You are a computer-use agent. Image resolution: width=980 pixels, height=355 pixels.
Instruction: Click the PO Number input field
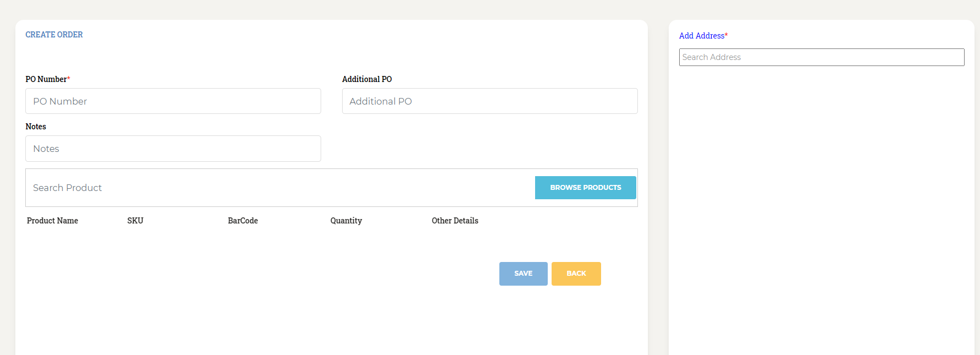173,101
